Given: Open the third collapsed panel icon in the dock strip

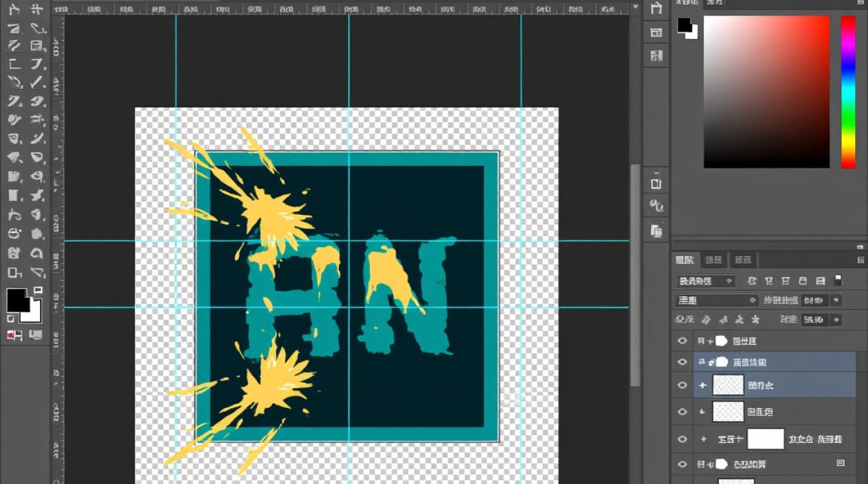Looking at the screenshot, I should [x=657, y=55].
